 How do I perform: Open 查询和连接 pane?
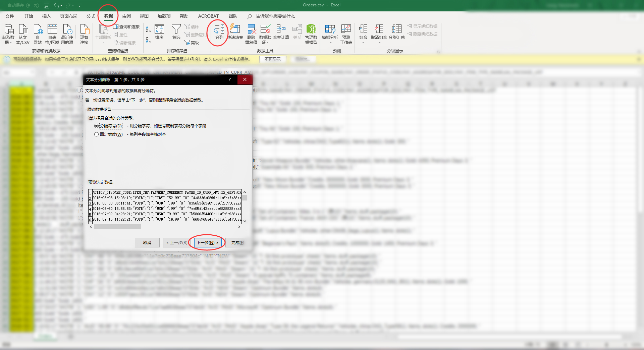[126, 26]
